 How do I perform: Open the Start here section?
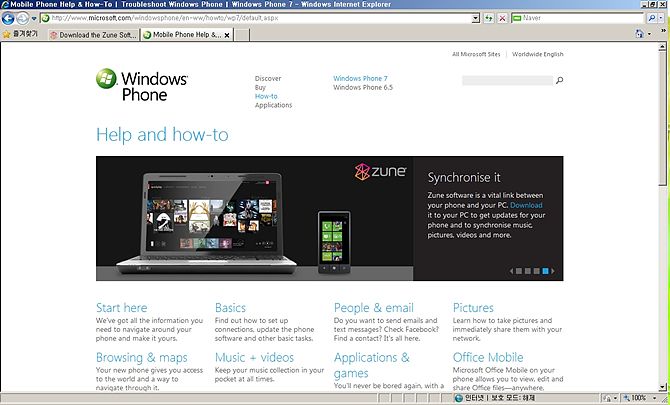[x=121, y=308]
